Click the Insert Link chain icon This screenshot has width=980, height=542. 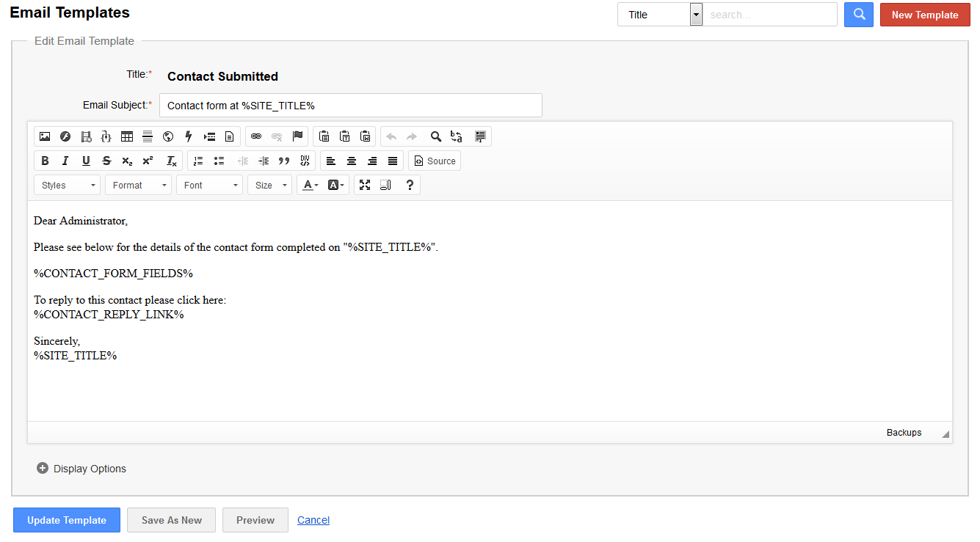tap(256, 136)
